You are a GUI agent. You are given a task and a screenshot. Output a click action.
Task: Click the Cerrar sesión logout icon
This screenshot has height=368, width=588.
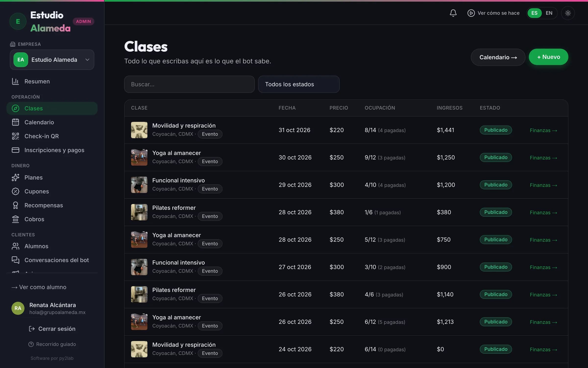[32, 329]
